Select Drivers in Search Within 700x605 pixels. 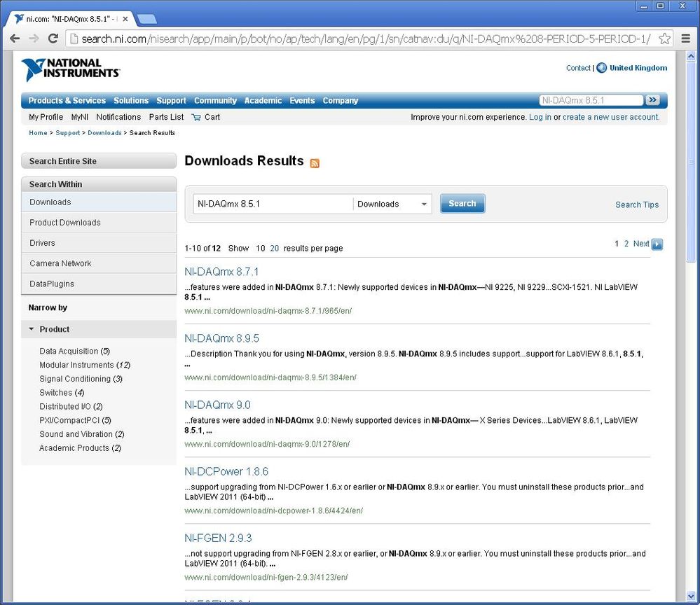click(99, 243)
